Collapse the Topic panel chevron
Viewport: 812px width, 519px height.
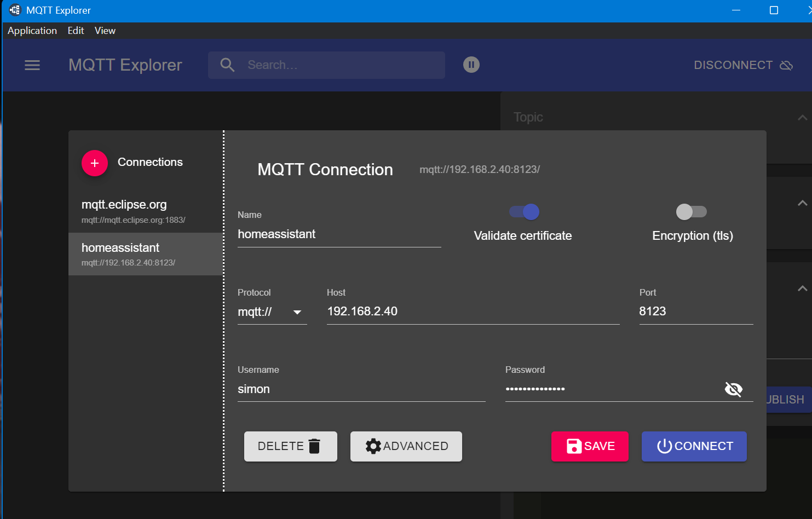click(802, 118)
